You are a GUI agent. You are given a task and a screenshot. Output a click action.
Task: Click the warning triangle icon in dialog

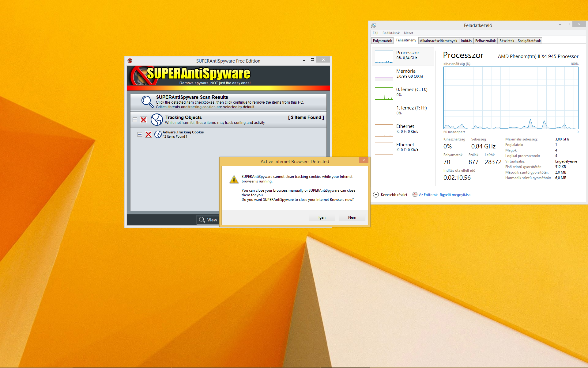[x=234, y=179]
